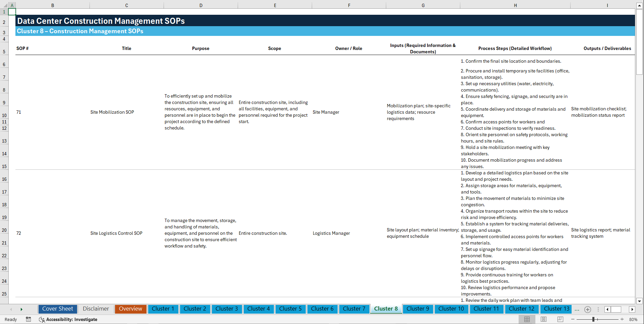Image resolution: width=644 pixels, height=324 pixels.
Task: Open the sheet options vertical ellipsis menu
Action: point(598,309)
